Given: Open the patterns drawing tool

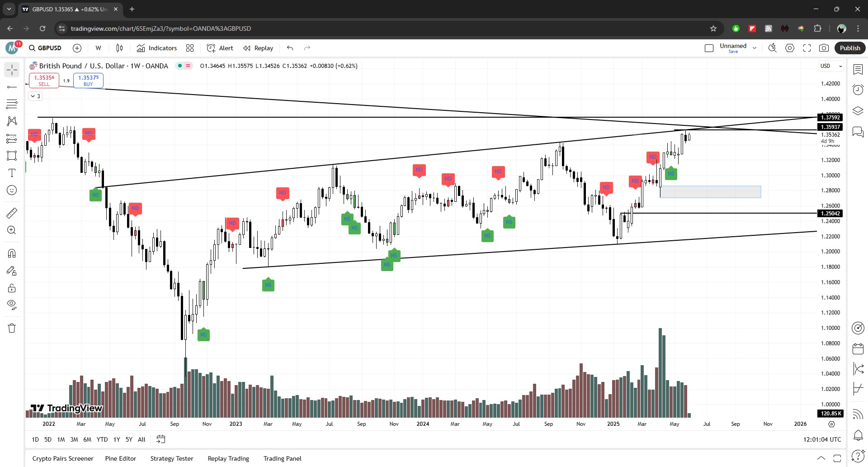Looking at the screenshot, I should coord(12,121).
